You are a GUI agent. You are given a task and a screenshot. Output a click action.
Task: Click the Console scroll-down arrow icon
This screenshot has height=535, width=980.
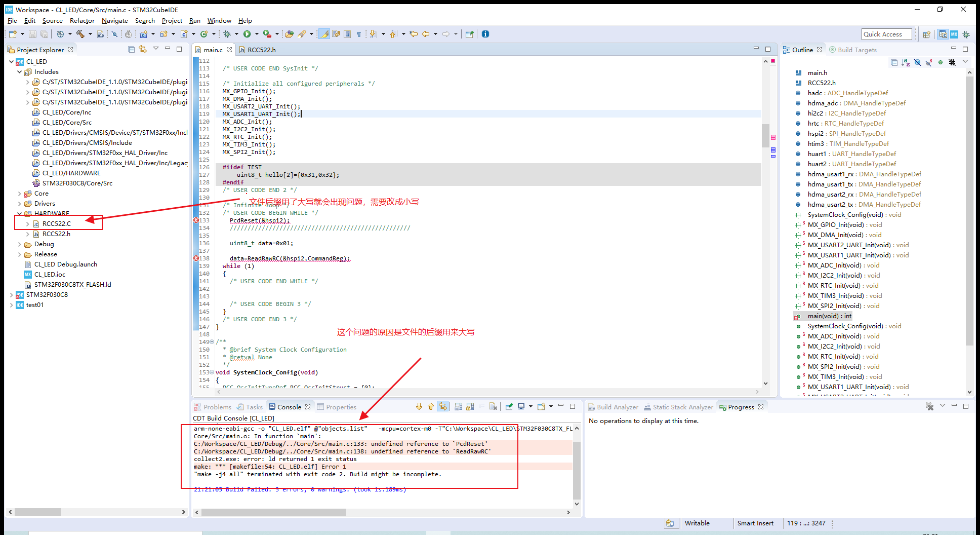pyautogui.click(x=419, y=406)
